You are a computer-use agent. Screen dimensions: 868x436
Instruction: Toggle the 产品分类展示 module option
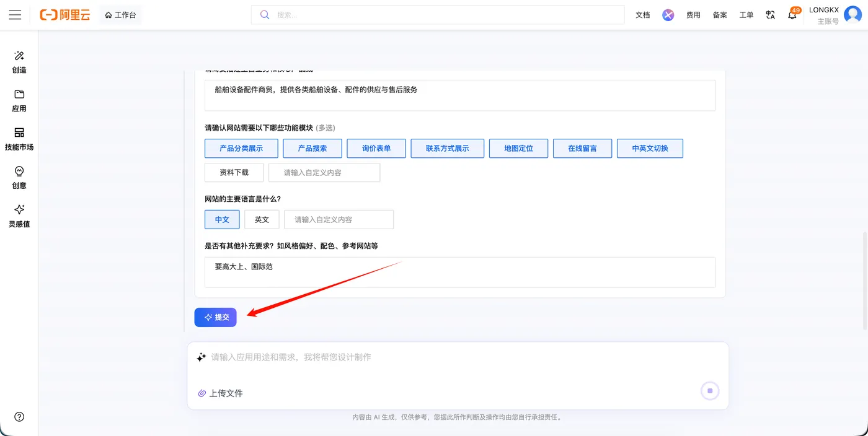click(x=241, y=149)
